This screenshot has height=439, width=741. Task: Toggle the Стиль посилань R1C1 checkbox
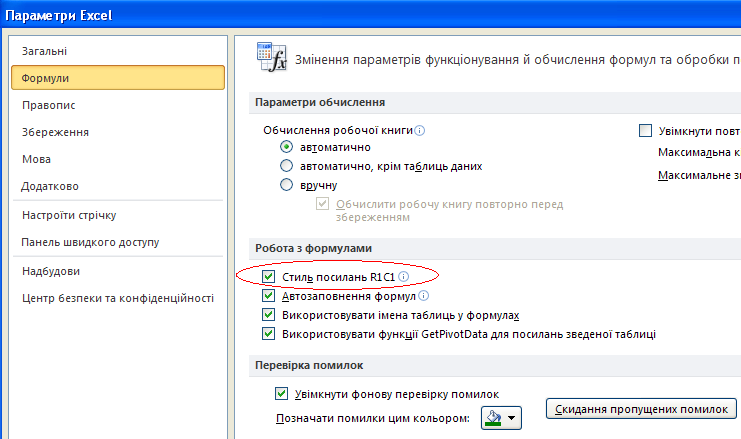(x=268, y=276)
